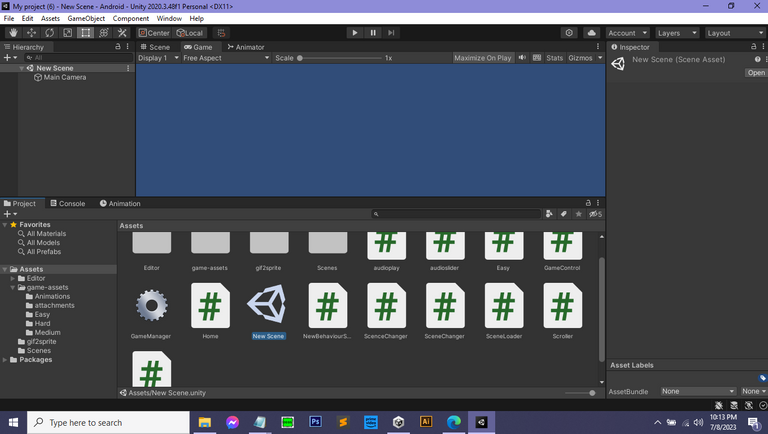This screenshot has height=434, width=768.
Task: Select the Rotate tool
Action: click(x=49, y=33)
